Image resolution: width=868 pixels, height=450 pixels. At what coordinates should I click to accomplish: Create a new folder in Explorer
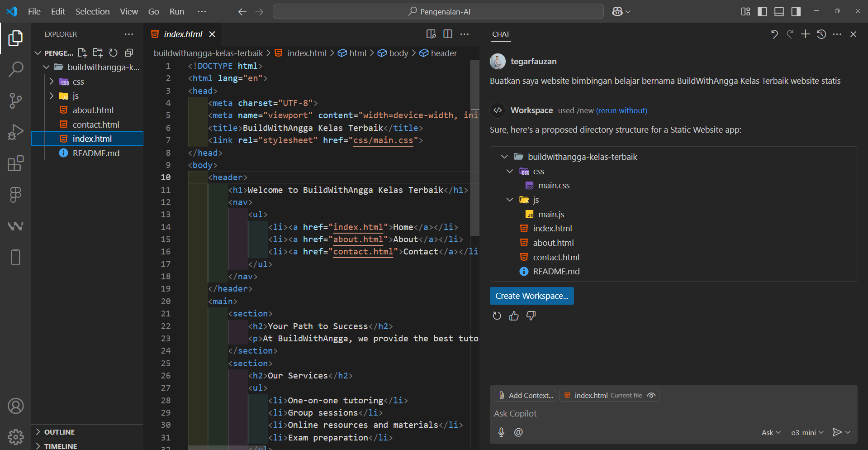98,53
